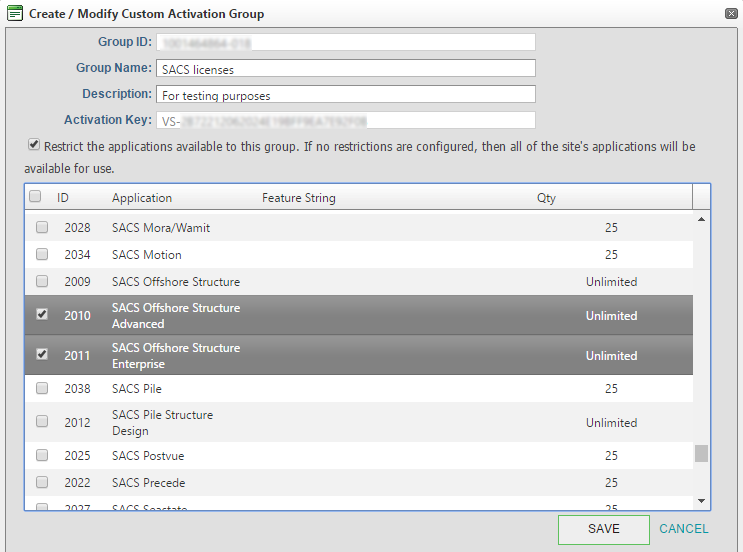
Task: Enable the SACS Pile checkbox
Action: click(x=42, y=388)
